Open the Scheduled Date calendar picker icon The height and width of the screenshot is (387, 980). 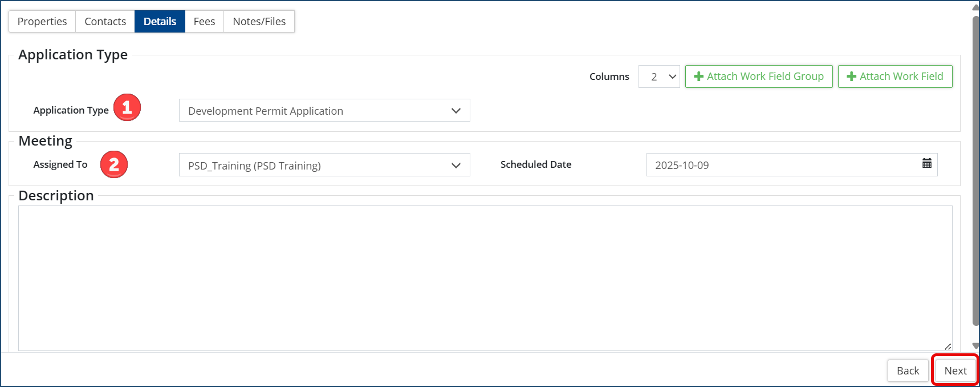click(927, 164)
